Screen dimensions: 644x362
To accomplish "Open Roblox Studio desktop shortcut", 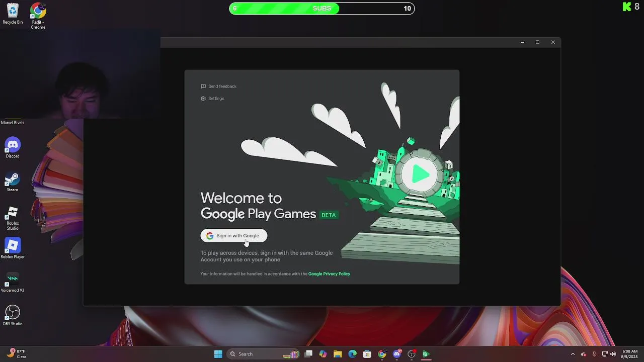I will [x=13, y=218].
